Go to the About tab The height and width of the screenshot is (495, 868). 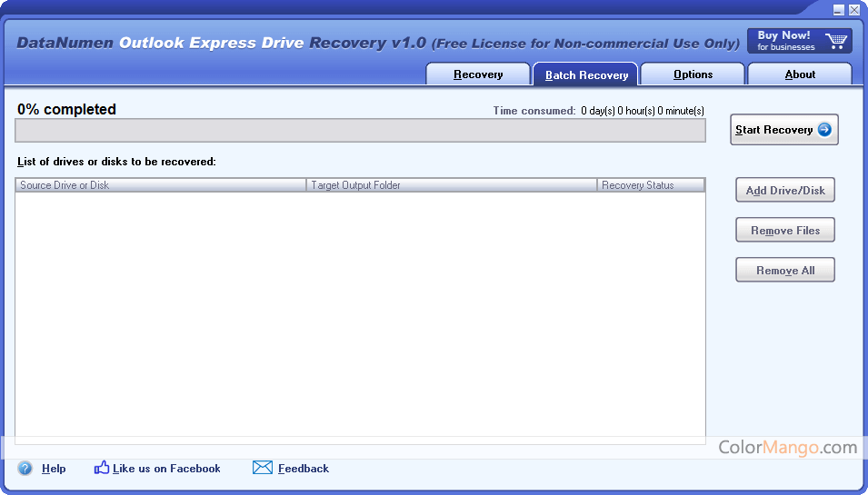click(x=800, y=74)
